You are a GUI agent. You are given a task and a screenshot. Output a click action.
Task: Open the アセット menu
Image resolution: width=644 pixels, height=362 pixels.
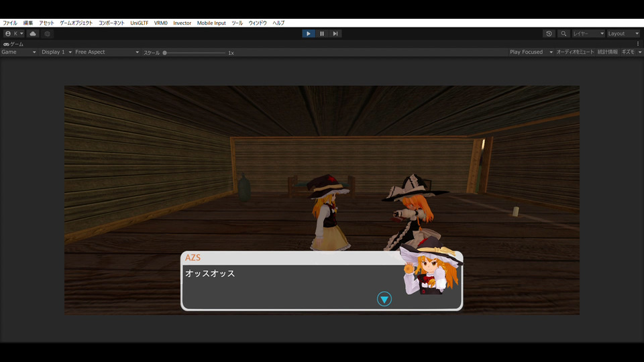pos(46,23)
